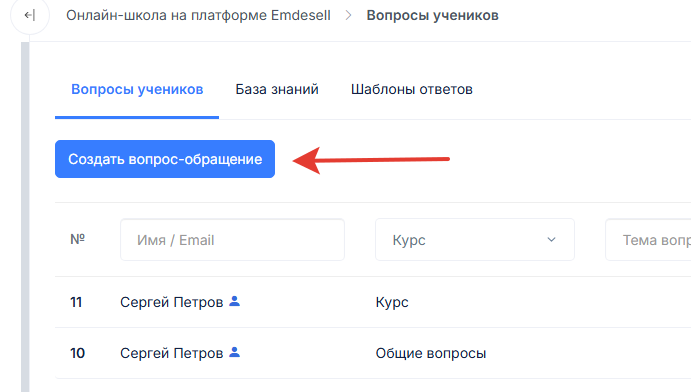Viewport: 691px width, 392px height.
Task: Expand the Курс filter dropdown arrow
Action: coord(551,240)
